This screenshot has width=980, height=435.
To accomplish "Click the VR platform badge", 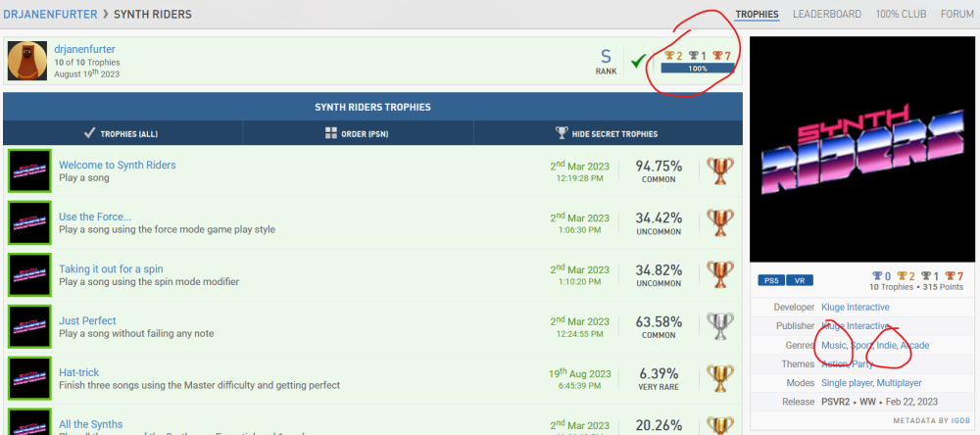I will (x=800, y=280).
